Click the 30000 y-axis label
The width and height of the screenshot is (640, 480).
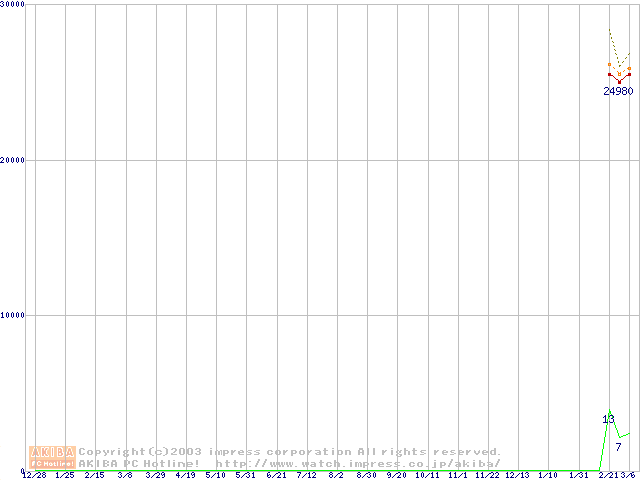tap(14, 5)
